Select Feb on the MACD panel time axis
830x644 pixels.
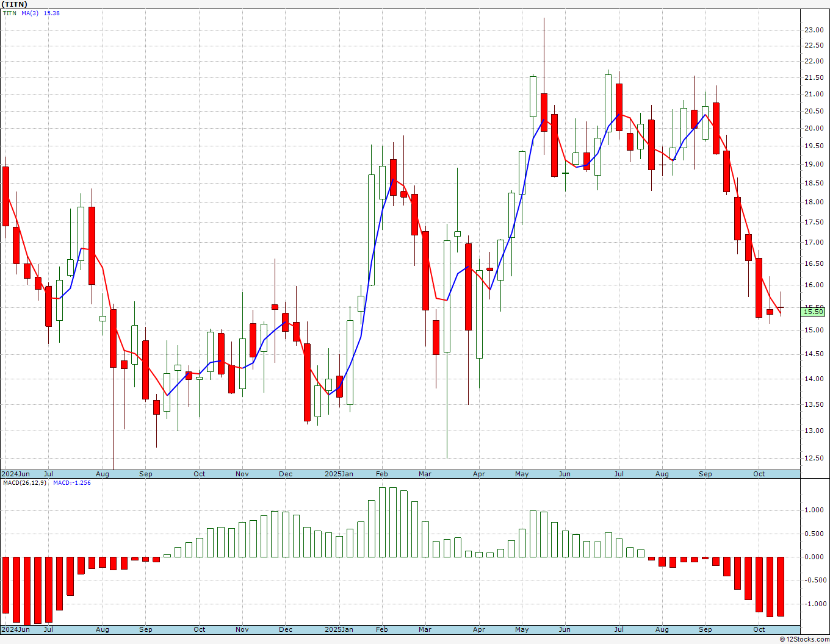point(382,629)
